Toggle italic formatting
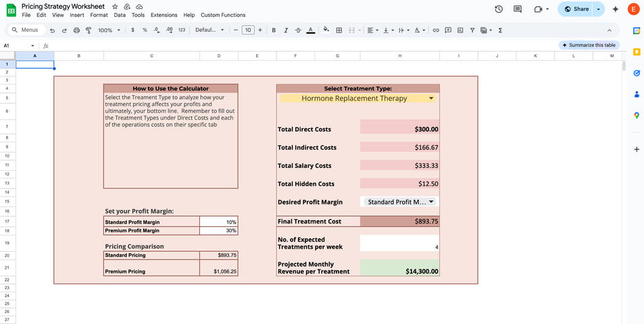The height and width of the screenshot is (324, 644). tap(286, 30)
